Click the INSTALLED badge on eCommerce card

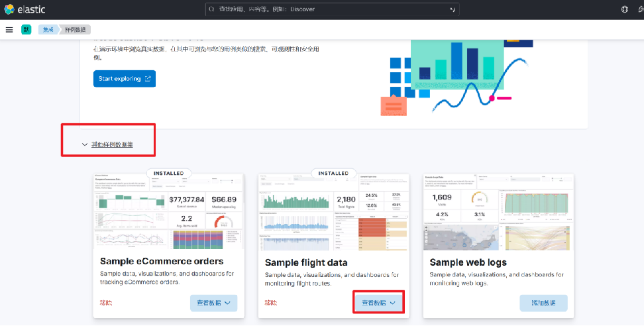click(x=168, y=173)
